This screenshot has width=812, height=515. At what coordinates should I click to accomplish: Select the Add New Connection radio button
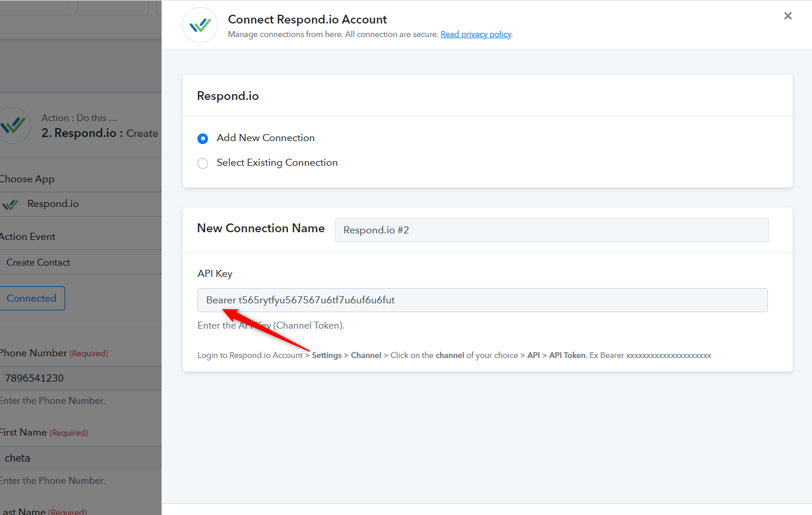pyautogui.click(x=203, y=139)
